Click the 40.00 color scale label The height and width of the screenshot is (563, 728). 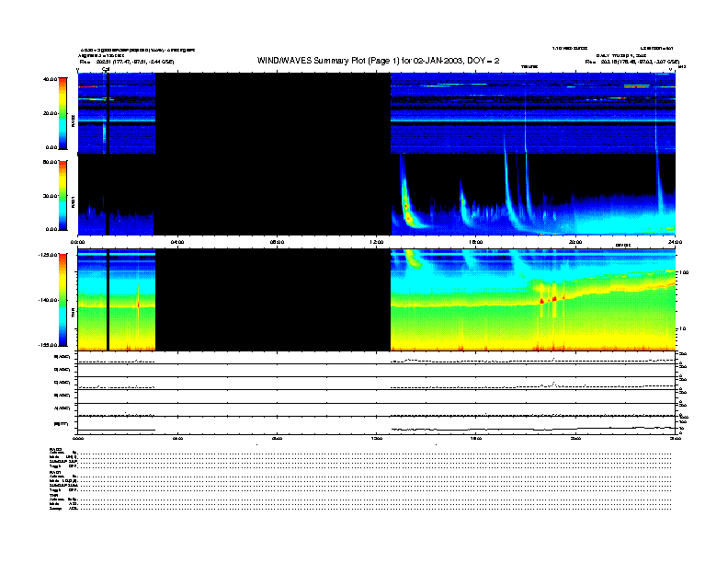[x=50, y=79]
